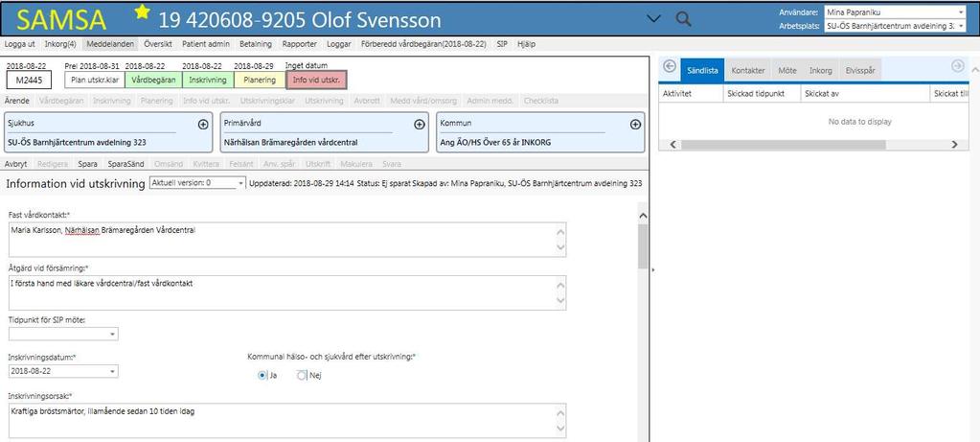Open the SIP menu item

pyautogui.click(x=502, y=44)
